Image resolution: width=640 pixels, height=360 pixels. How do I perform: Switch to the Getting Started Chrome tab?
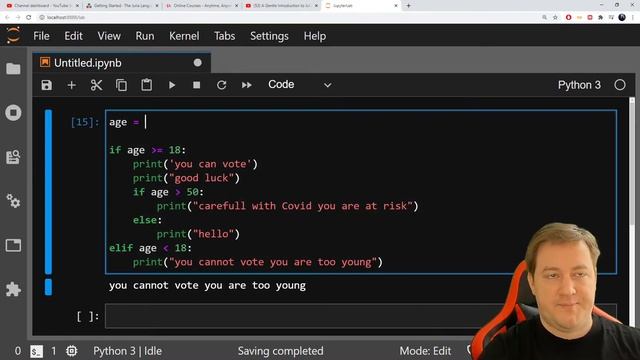[x=122, y=6]
